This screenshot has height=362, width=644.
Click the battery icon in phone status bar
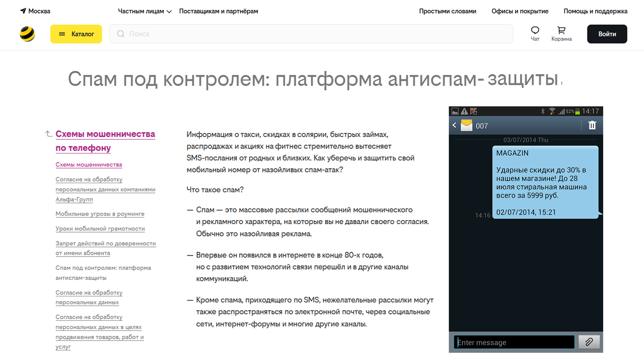pyautogui.click(x=577, y=111)
